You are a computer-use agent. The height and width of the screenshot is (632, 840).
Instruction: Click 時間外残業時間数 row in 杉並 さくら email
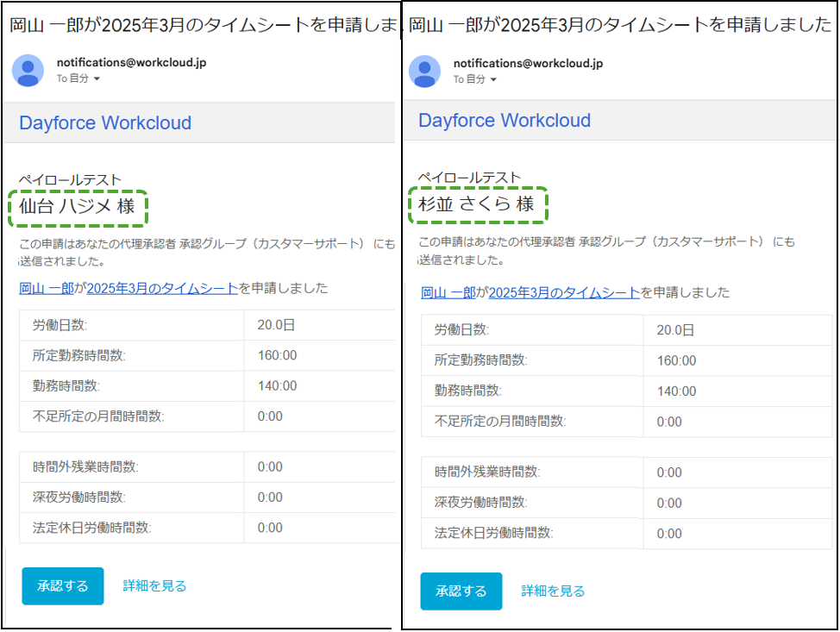604,472
